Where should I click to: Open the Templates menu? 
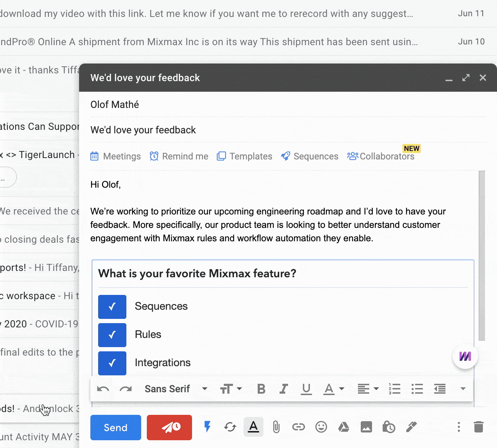pyautogui.click(x=244, y=156)
